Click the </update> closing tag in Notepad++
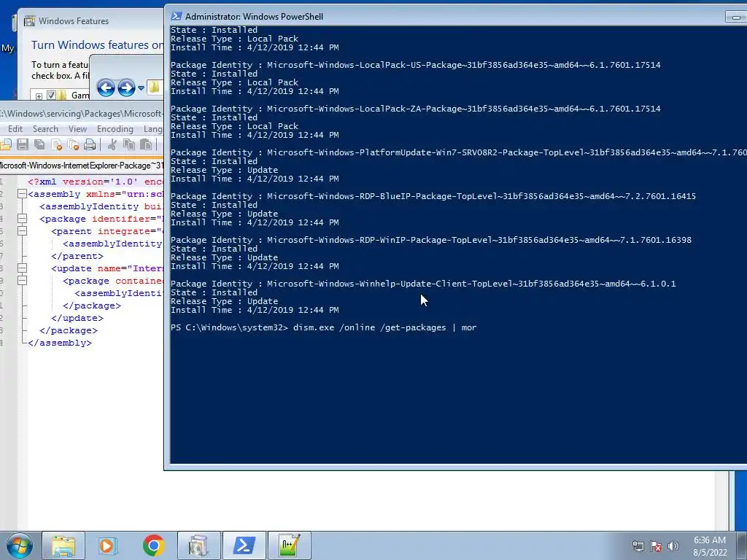Viewport: 747px width, 560px height. pyautogui.click(x=77, y=318)
